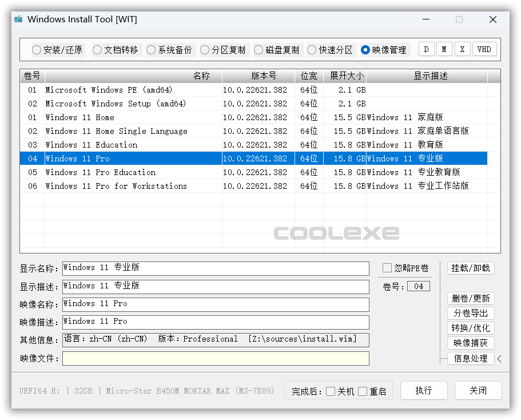Click the 转换/优化 button
Image resolution: width=521 pixels, height=420 pixels.
[471, 328]
